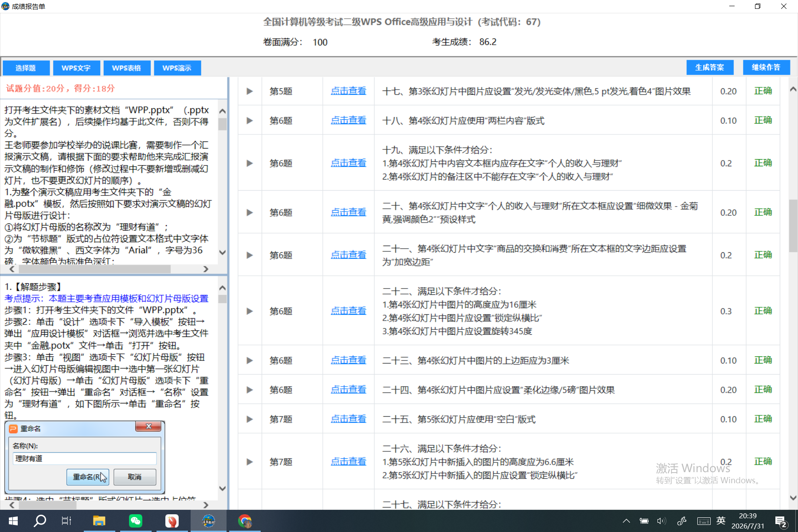
Task: Click down arrow of question description scrollbar
Action: click(223, 252)
